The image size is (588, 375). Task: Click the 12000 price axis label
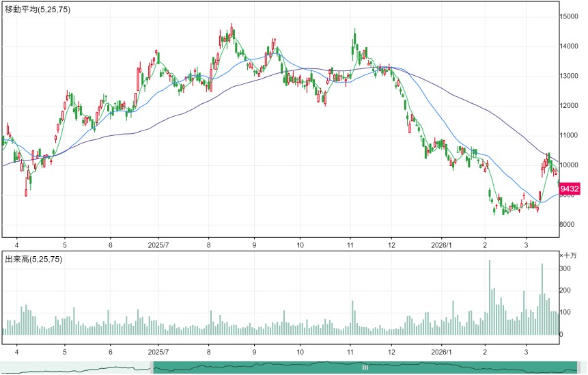point(569,106)
